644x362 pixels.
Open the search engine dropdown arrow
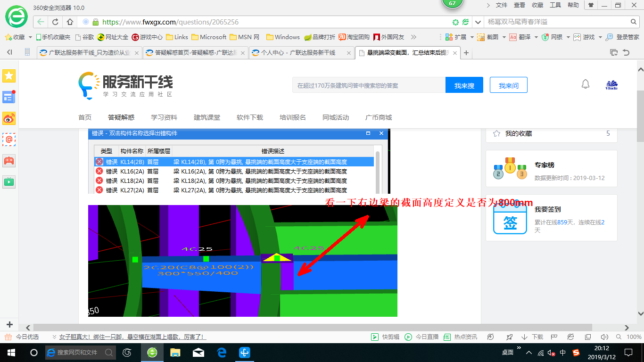pyautogui.click(x=479, y=22)
